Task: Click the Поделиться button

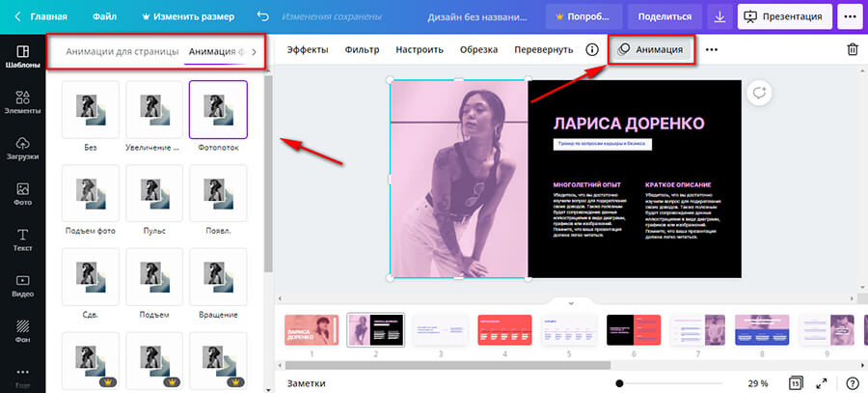Action: pyautogui.click(x=665, y=16)
